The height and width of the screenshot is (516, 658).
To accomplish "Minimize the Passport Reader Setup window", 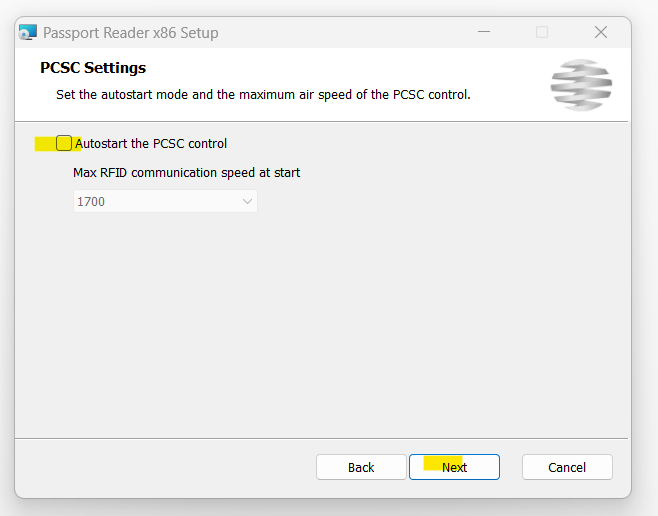I will 484,32.
